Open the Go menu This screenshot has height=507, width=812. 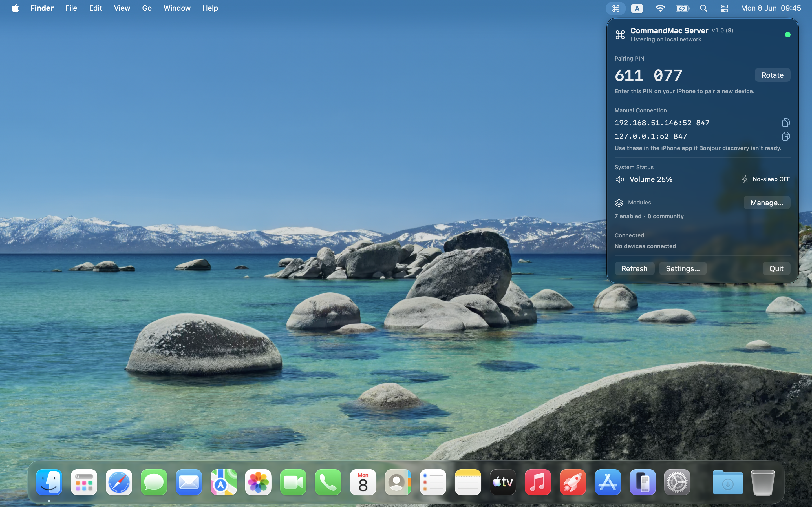click(147, 8)
